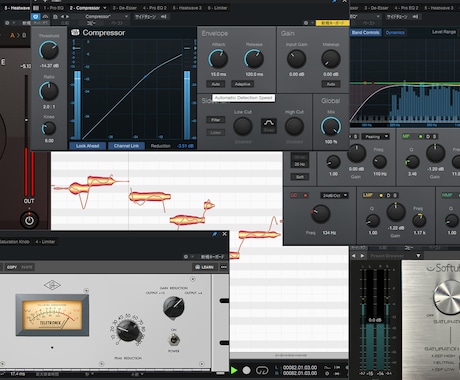Expand the arrow next to the 2 - Compressor tab

click(105, 8)
